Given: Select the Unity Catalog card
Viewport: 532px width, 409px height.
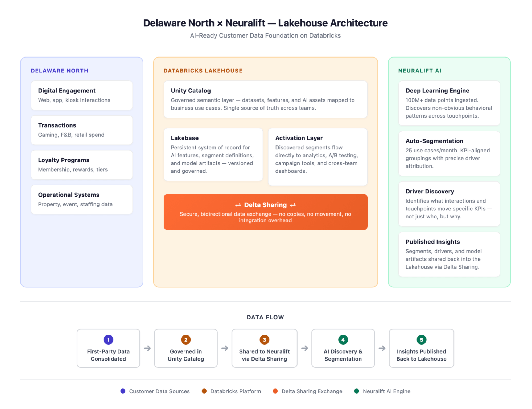Looking at the screenshot, I should [x=265, y=99].
